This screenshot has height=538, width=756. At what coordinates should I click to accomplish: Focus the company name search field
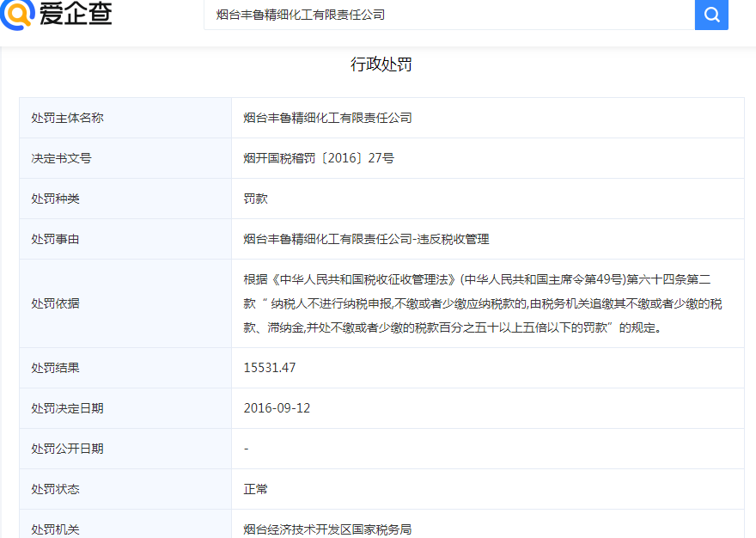447,15
